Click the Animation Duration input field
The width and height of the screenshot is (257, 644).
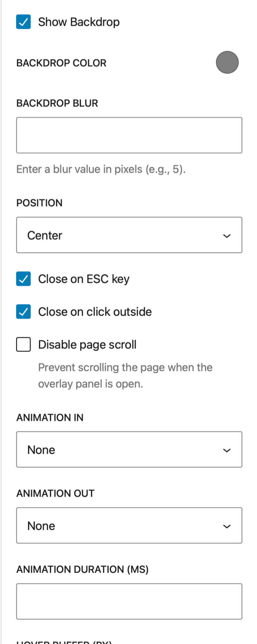pos(129,601)
